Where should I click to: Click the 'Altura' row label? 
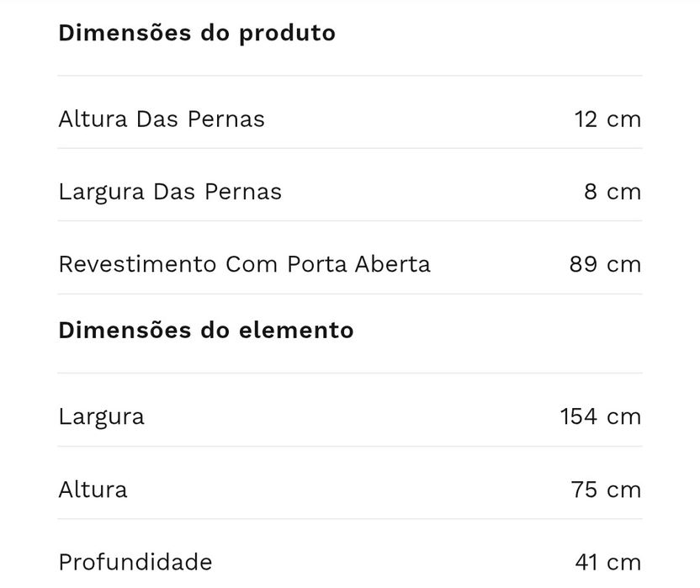click(x=93, y=490)
